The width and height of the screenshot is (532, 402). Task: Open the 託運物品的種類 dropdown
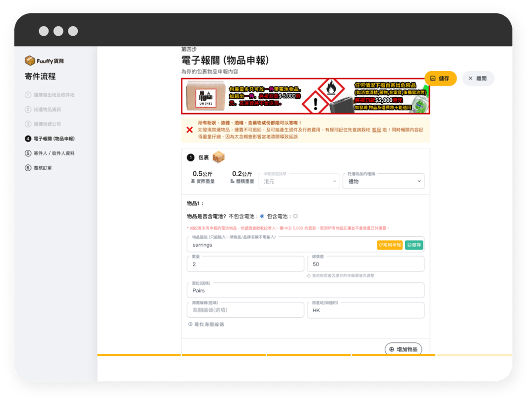click(383, 181)
